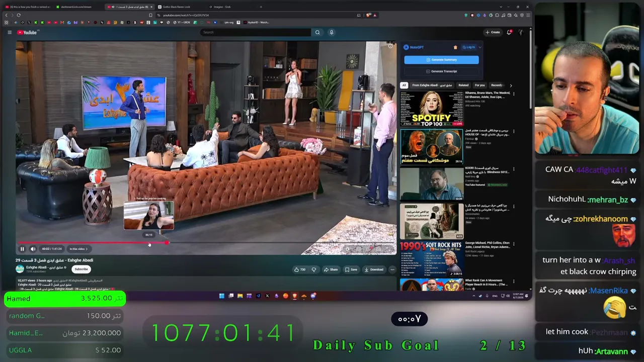The height and width of the screenshot is (362, 644).
Task: Like the video with thumbs up
Action: point(300,269)
